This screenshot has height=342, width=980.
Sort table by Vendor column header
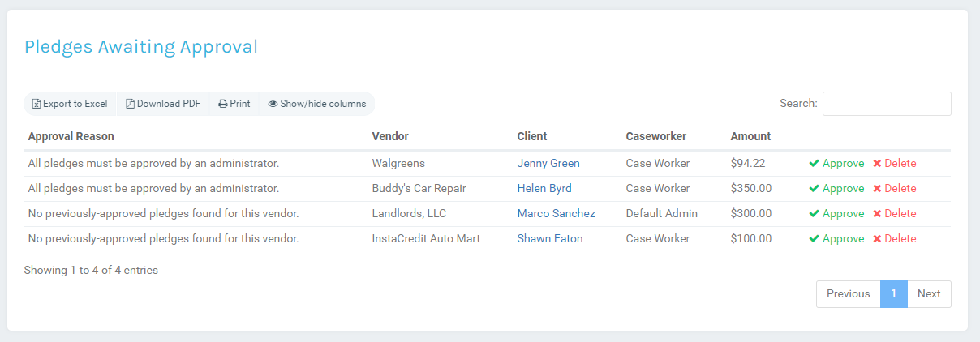click(x=390, y=136)
